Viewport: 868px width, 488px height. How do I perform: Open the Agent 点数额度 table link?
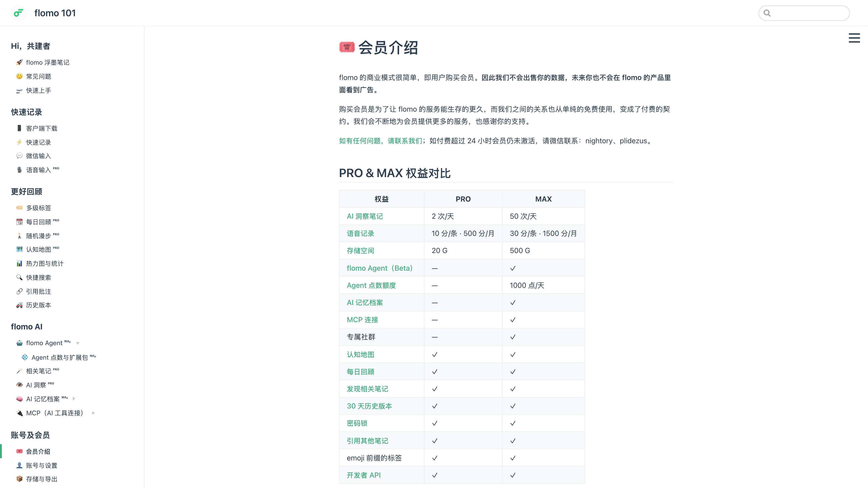click(371, 285)
